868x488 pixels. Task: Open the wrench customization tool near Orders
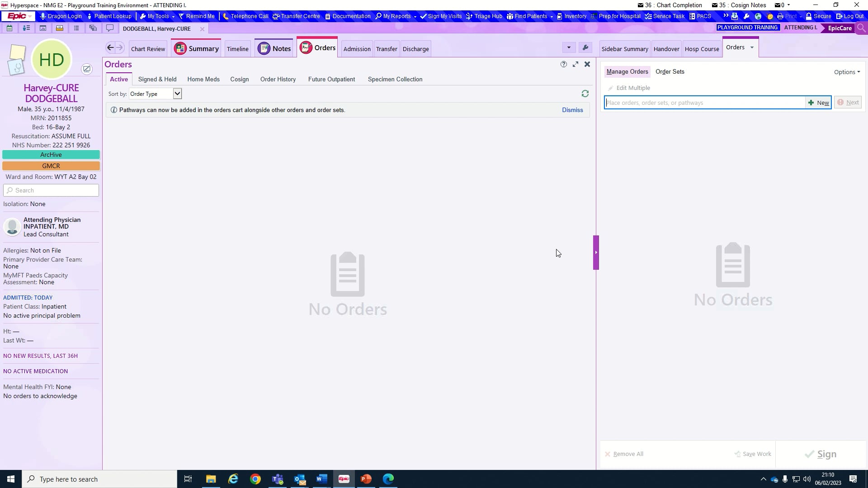click(x=585, y=47)
